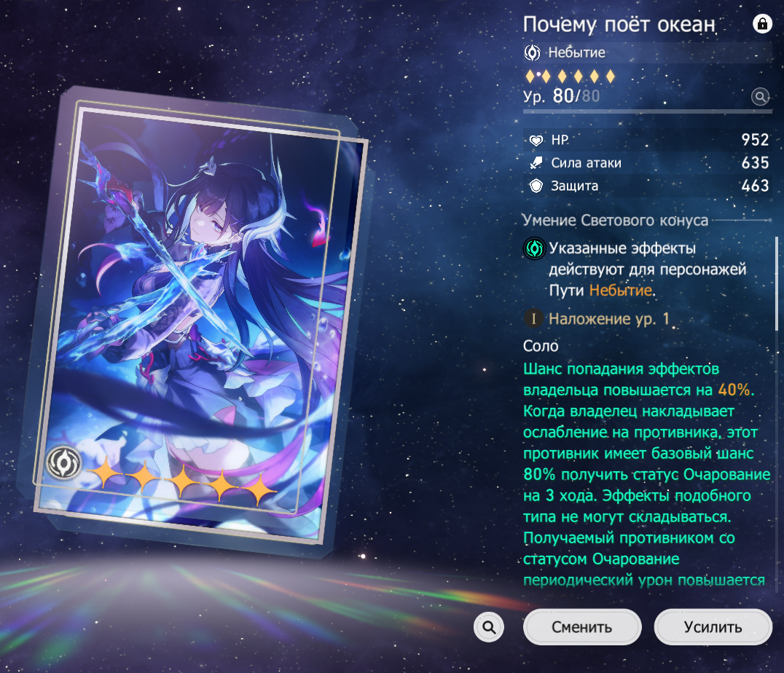This screenshot has width=784, height=673.
Task: Click the green light cone skill icon
Action: (x=535, y=248)
